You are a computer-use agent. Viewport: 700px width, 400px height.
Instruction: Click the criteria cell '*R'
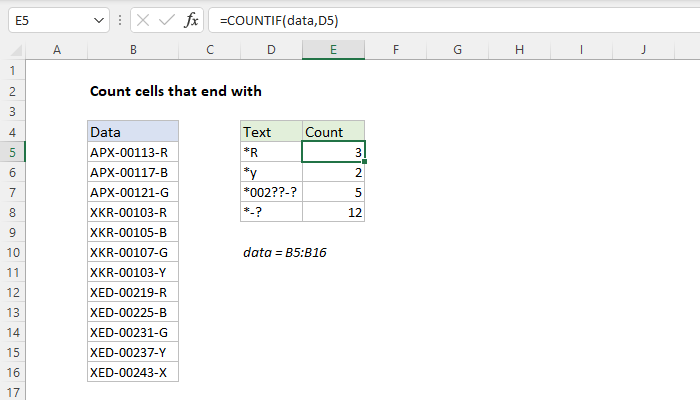(x=271, y=152)
